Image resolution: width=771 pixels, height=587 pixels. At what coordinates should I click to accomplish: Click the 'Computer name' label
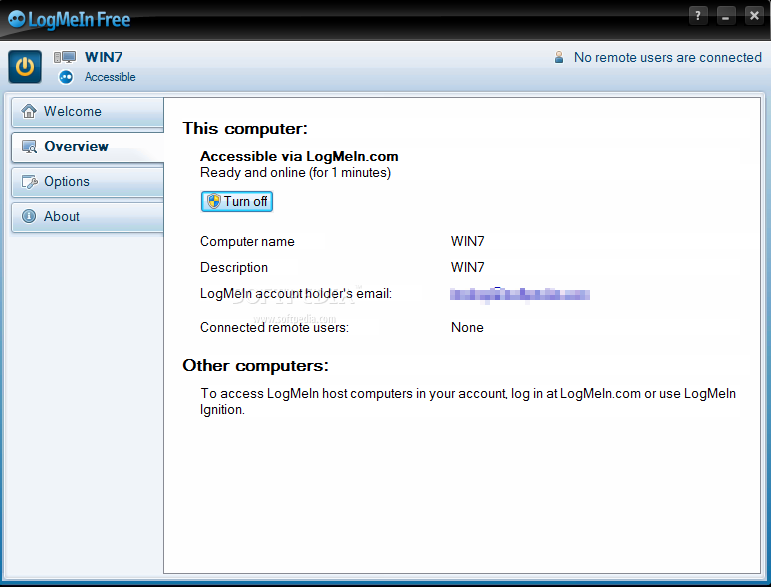pos(247,241)
